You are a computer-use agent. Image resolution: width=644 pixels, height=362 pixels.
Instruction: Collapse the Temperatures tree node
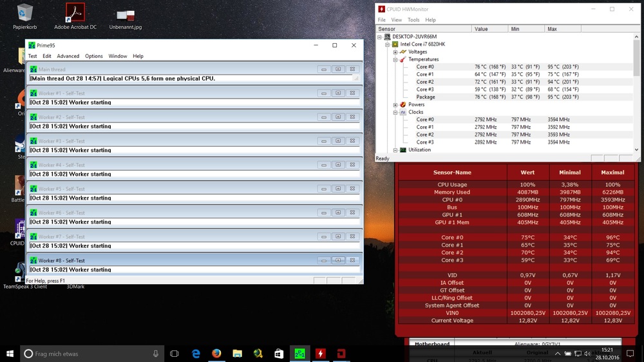(x=395, y=60)
